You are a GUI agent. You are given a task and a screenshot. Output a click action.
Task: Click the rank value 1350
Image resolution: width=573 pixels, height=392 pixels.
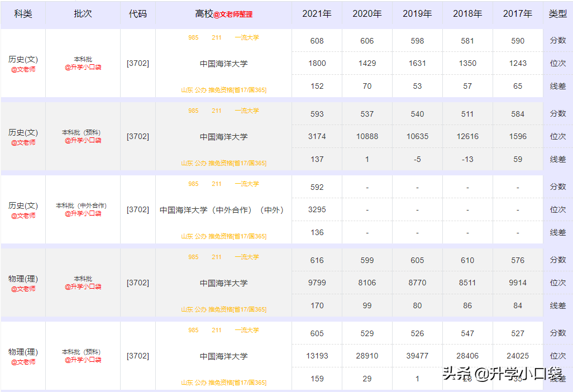[467, 64]
